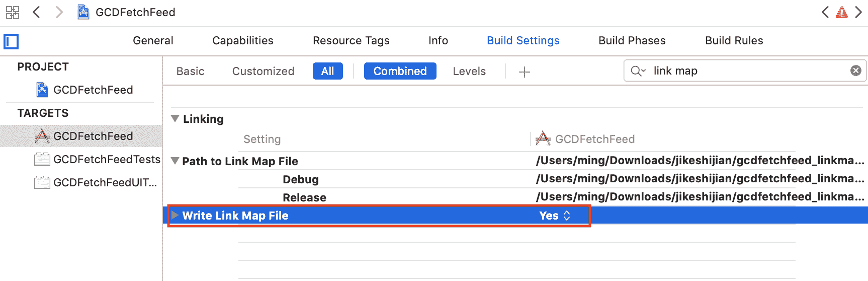This screenshot has height=281, width=868.
Task: Clear the link map search text
Action: (855, 71)
